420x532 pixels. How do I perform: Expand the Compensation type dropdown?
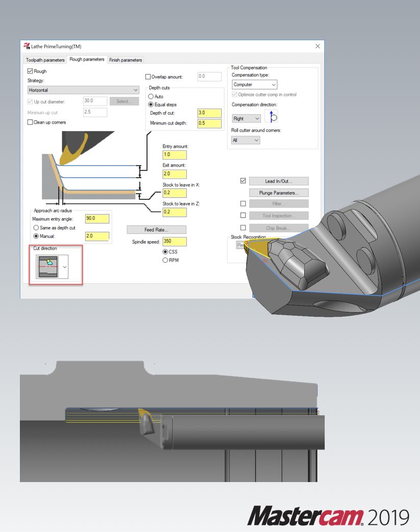(x=254, y=85)
